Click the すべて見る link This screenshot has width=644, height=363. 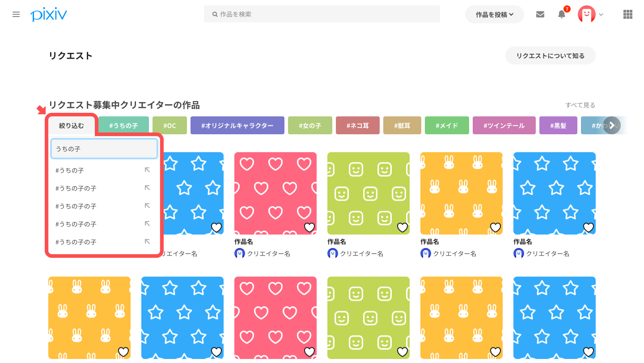(579, 105)
